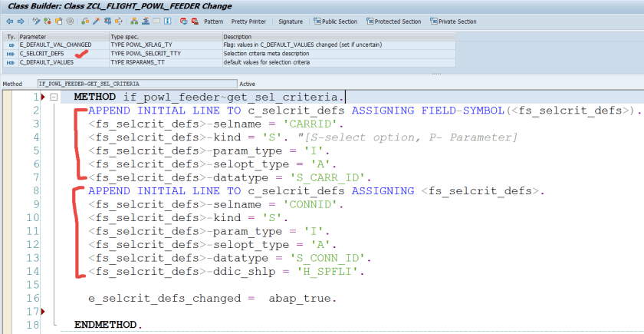This screenshot has height=334, width=644.
Task: Click the Activate wand icon
Action: coord(97,21)
